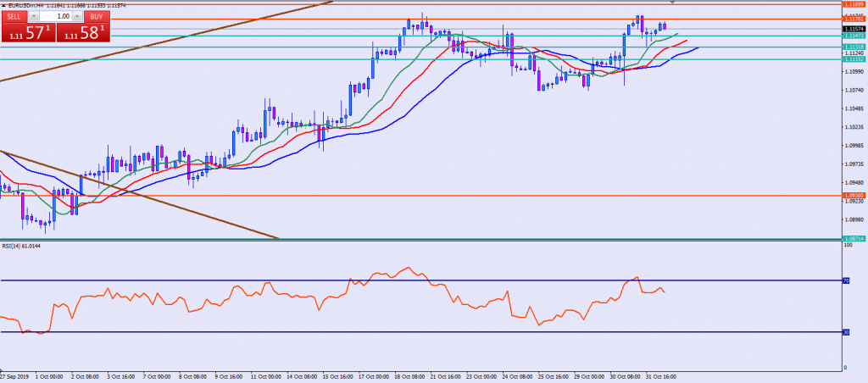The width and height of the screenshot is (868, 383).
Task: Collapse one-click trading panel via title triangle
Action: pyautogui.click(x=4, y=5)
